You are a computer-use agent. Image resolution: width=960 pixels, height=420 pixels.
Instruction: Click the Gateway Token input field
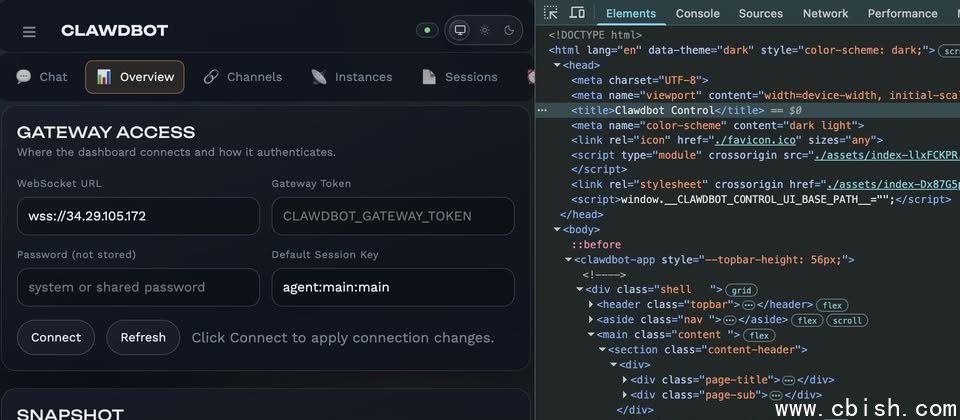tap(392, 216)
